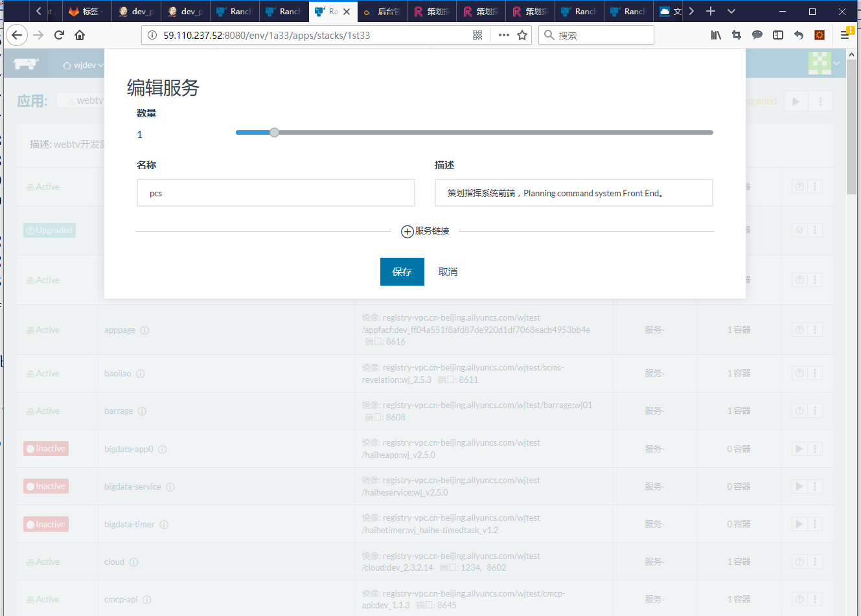The image size is (861, 616).
Task: Click the screenshot crop toolbar icon
Action: pyautogui.click(x=737, y=35)
